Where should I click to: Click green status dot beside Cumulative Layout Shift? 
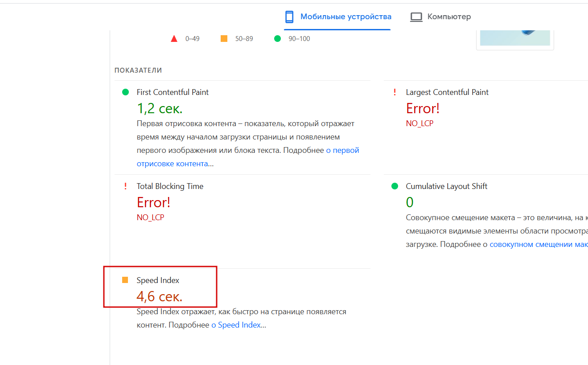pyautogui.click(x=395, y=186)
